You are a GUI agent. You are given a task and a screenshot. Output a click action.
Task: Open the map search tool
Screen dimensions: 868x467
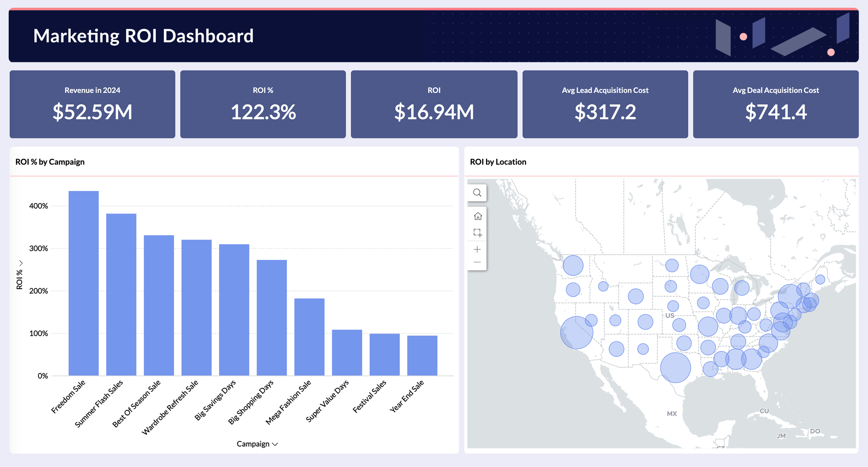click(x=477, y=193)
